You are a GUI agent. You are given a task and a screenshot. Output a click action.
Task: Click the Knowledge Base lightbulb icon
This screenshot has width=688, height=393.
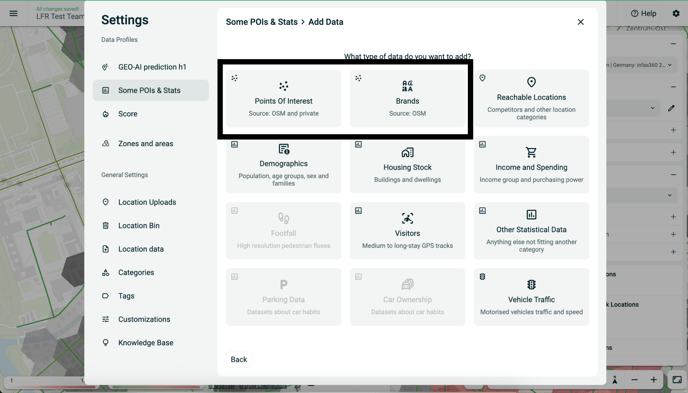click(x=105, y=343)
